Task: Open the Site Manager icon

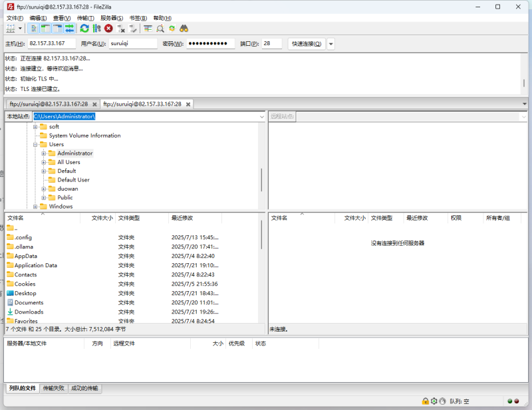Action: [10, 29]
